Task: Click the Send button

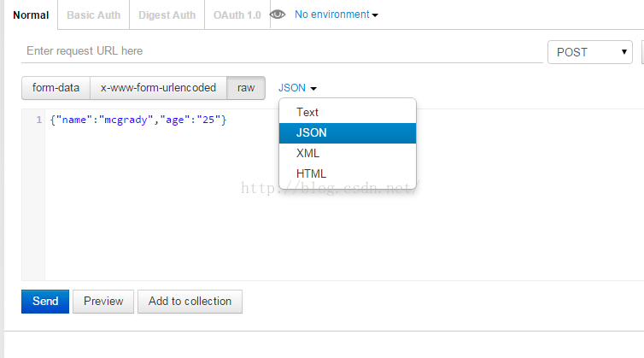Action: (45, 301)
